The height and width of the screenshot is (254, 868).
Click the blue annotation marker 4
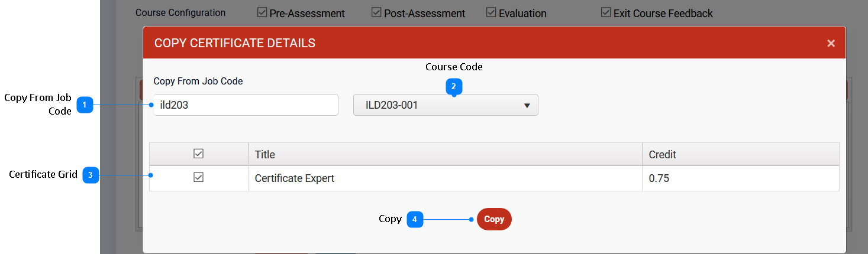415,219
